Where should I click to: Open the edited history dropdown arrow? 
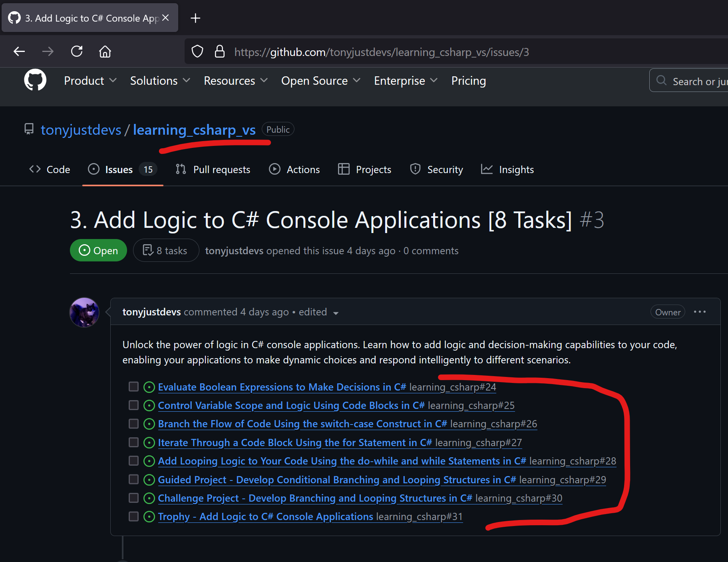pyautogui.click(x=336, y=313)
